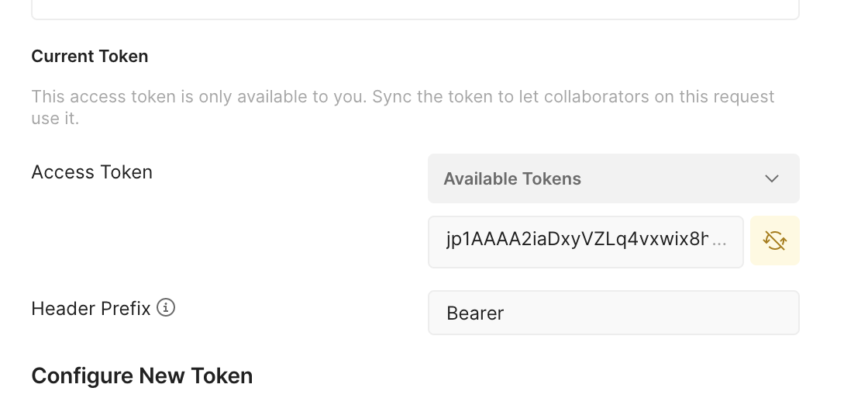Click into the access token value field
The image size is (868, 405).
[x=585, y=241]
